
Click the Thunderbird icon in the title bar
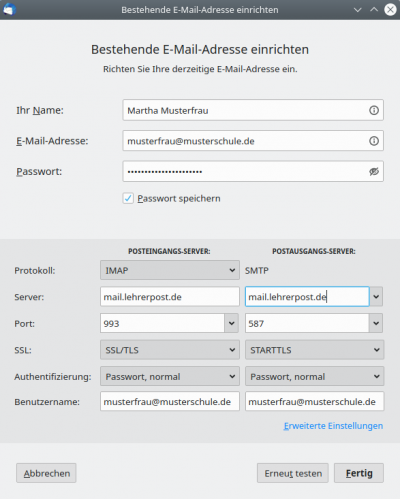(x=9, y=10)
